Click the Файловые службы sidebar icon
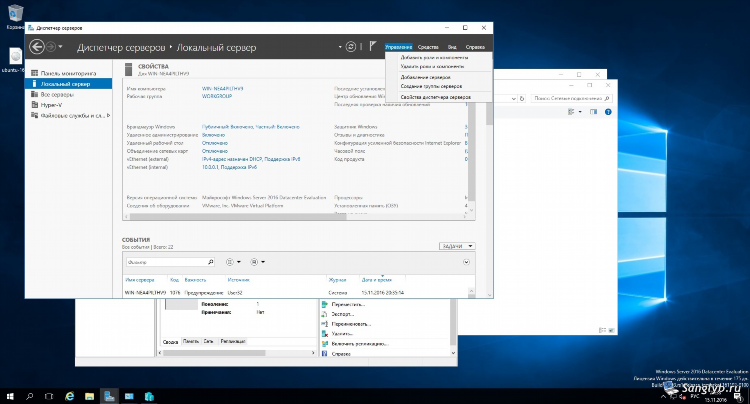This screenshot has width=750, height=404. 34,115
